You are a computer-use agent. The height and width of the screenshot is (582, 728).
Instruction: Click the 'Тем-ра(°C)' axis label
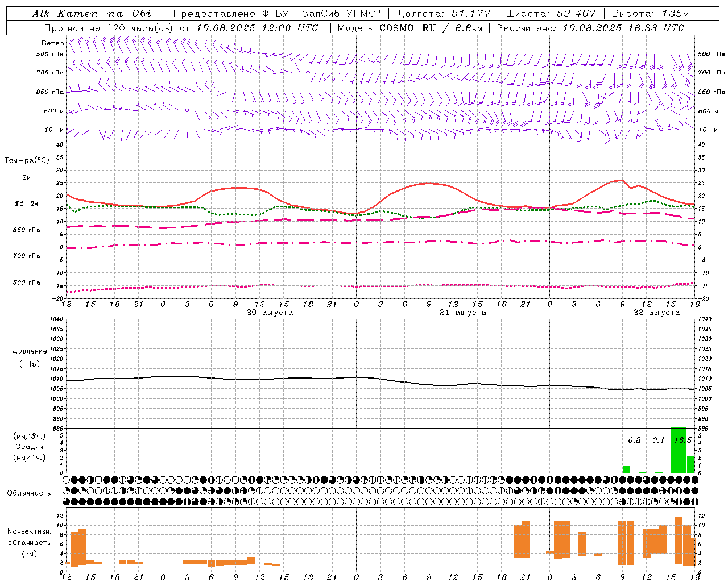point(27,161)
